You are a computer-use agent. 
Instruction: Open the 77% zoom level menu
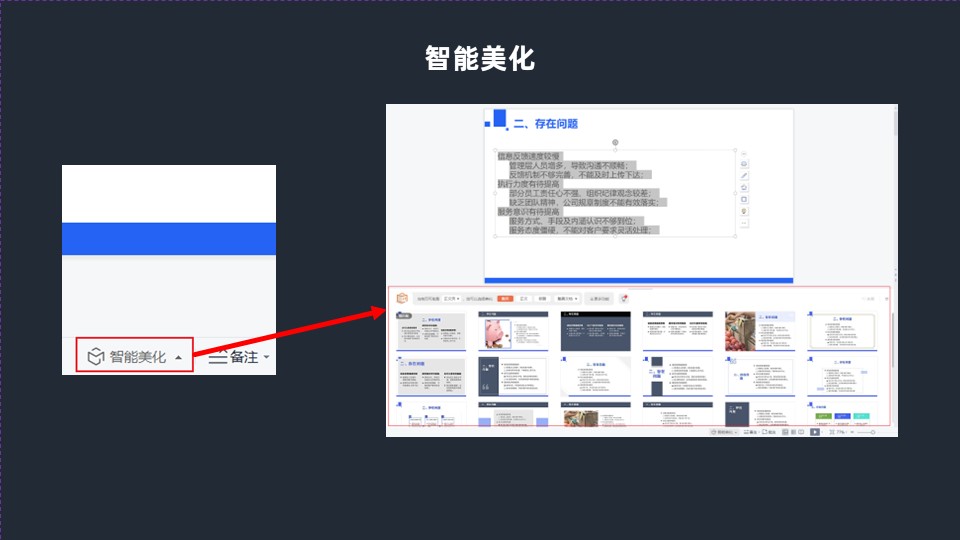click(841, 432)
